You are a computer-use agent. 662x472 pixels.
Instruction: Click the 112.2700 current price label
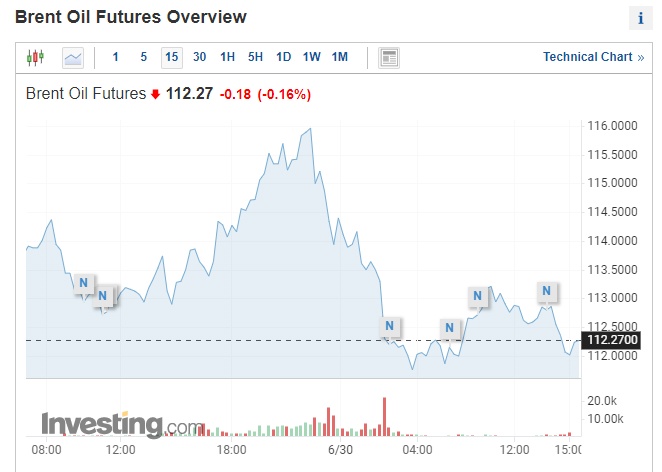[x=612, y=341]
